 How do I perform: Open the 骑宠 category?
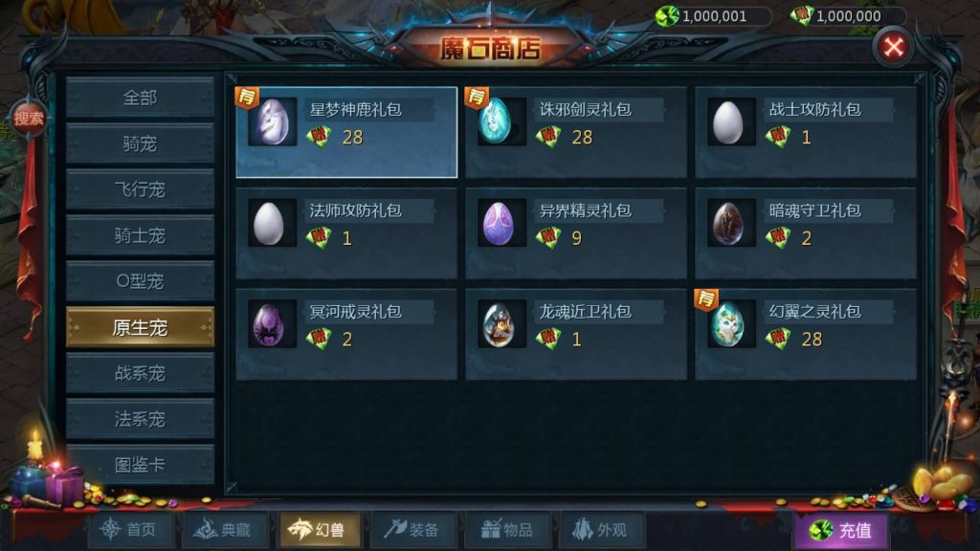click(x=140, y=143)
